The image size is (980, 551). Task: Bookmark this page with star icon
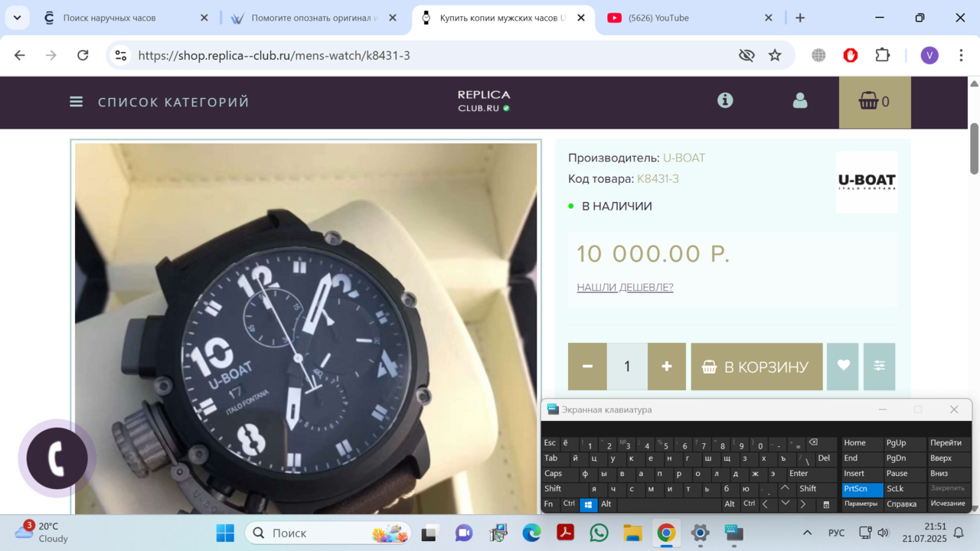point(775,55)
